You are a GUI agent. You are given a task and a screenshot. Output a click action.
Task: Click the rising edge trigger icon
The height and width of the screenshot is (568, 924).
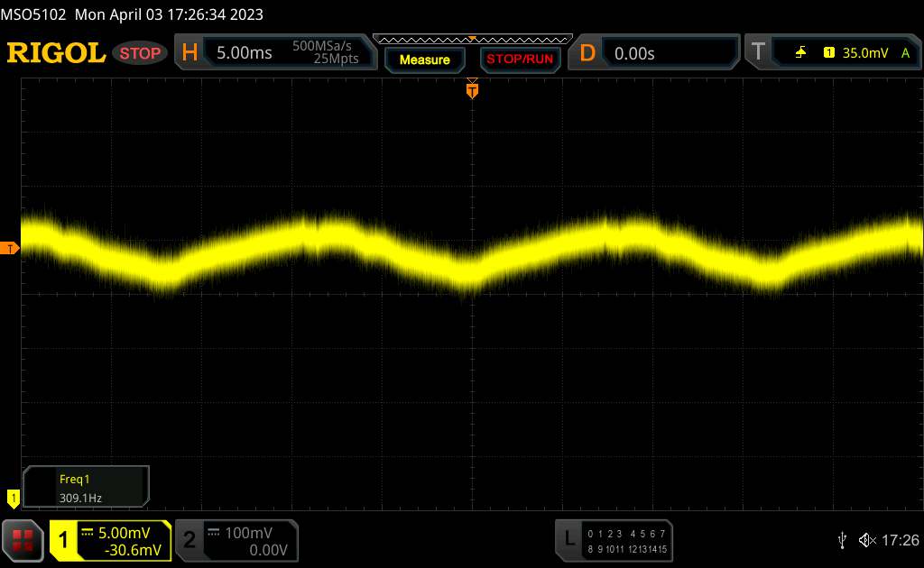tap(800, 53)
